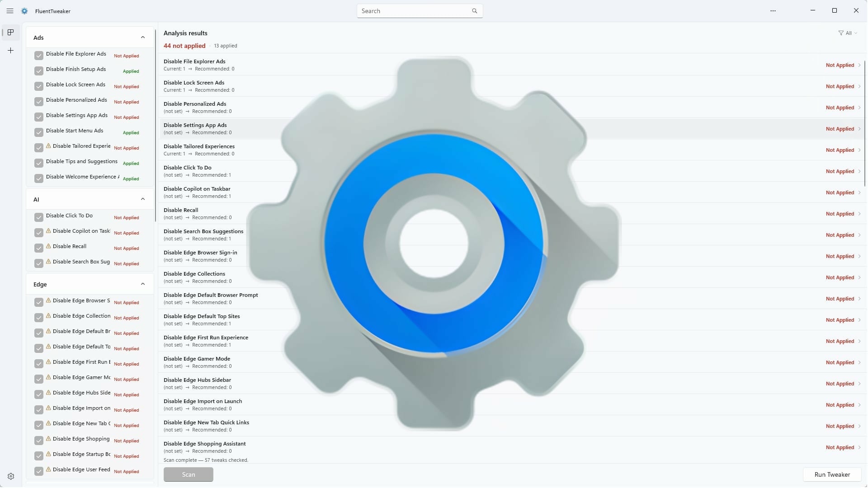The width and height of the screenshot is (868, 488).
Task: Collapse the AI section
Action: [x=143, y=199]
